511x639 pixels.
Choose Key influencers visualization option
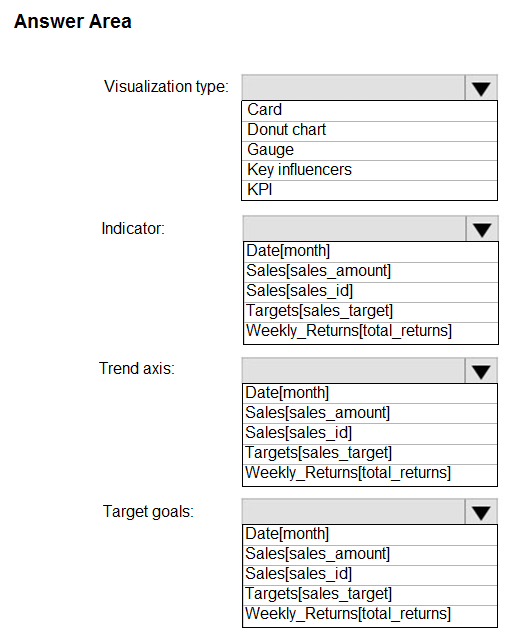point(369,170)
